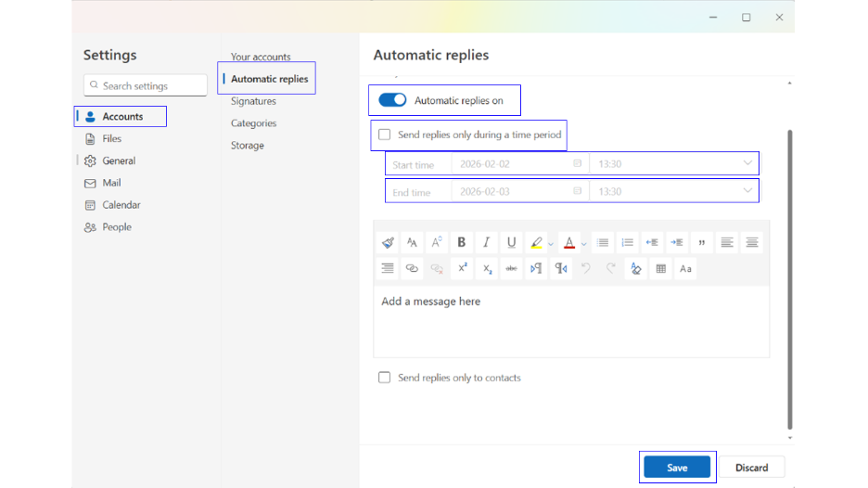868x488 pixels.
Task: Turn off the Automatic replies toggle
Action: tap(392, 100)
